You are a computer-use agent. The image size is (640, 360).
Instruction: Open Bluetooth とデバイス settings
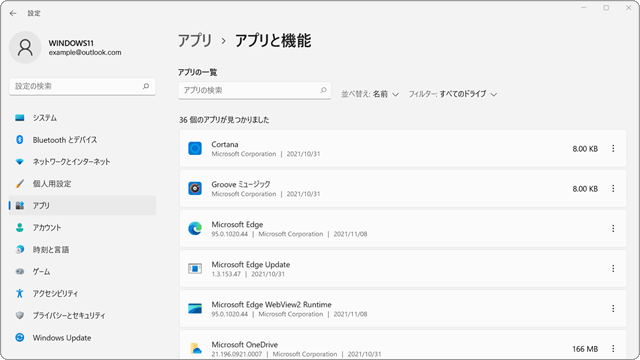[82, 140]
